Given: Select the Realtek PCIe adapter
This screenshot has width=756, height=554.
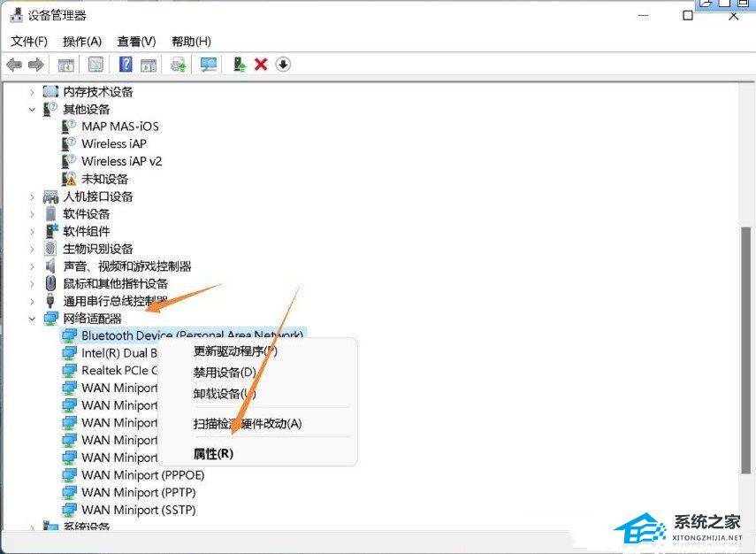Looking at the screenshot, I should [x=119, y=371].
